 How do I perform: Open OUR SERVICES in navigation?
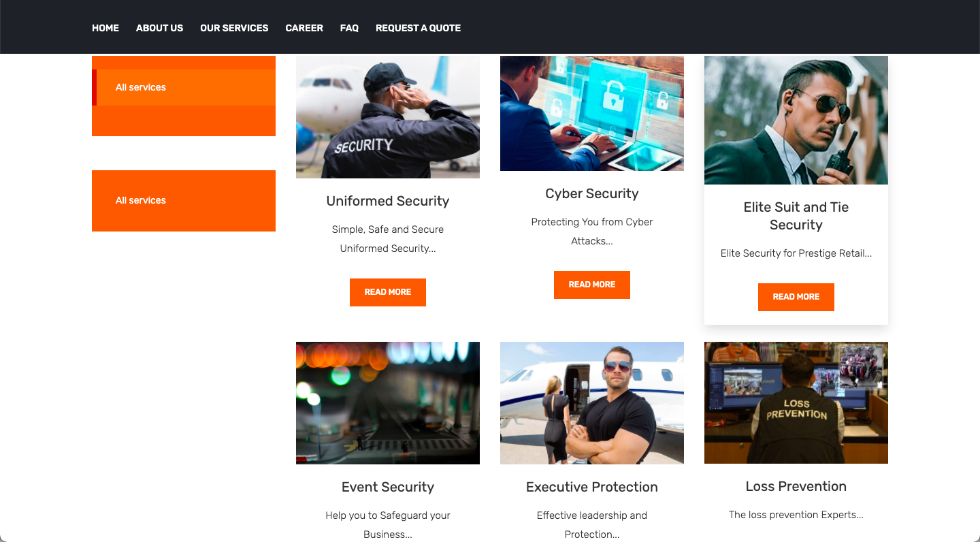pos(234,28)
